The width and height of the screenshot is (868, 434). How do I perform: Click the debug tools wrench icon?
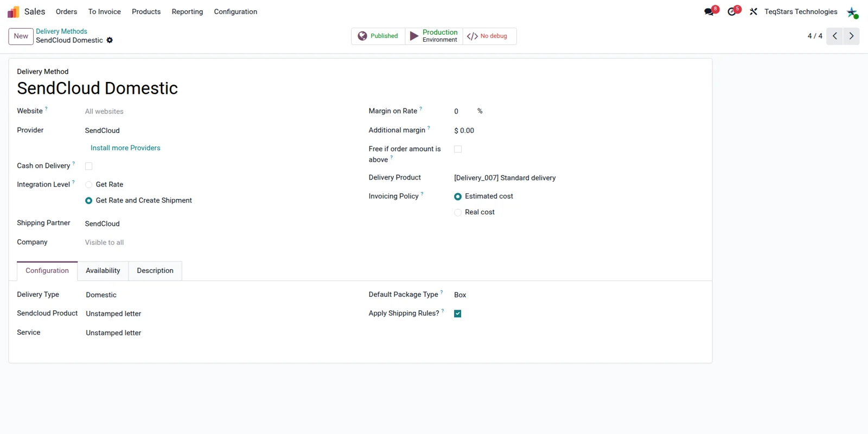click(754, 11)
